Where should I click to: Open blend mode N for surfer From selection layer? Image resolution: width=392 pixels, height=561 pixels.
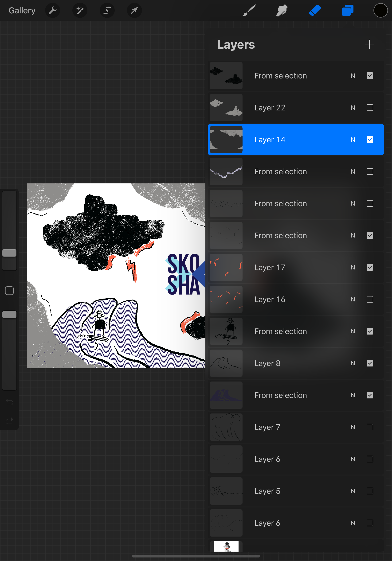point(353,331)
